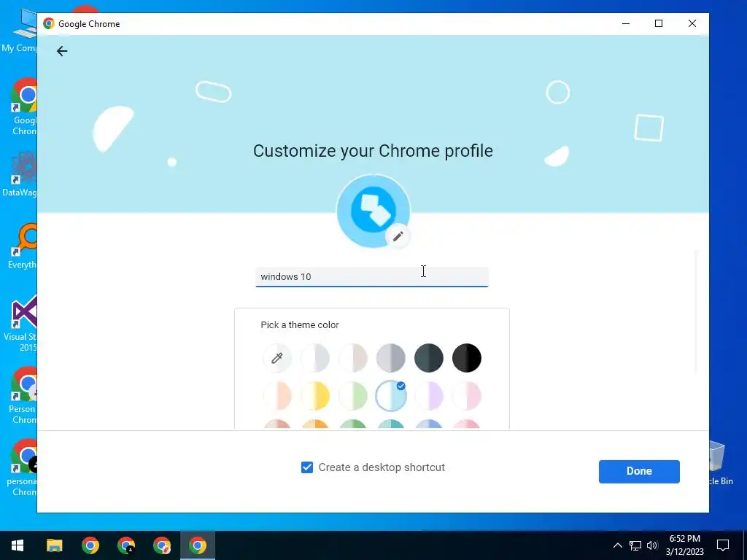Select the dark slate theme color
The image size is (747, 560).
click(429, 357)
